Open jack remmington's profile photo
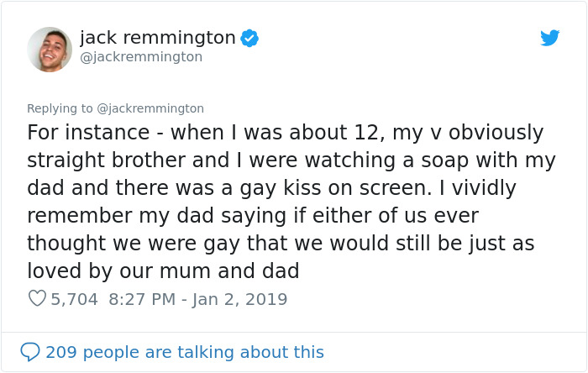The image size is (588, 373). point(50,49)
